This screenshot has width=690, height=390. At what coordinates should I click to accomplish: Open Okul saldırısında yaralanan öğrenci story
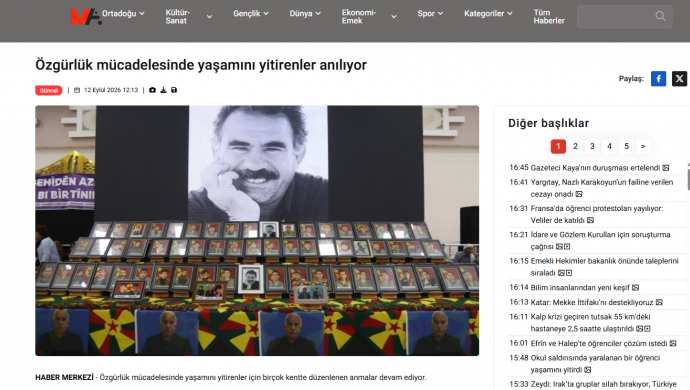(x=595, y=364)
